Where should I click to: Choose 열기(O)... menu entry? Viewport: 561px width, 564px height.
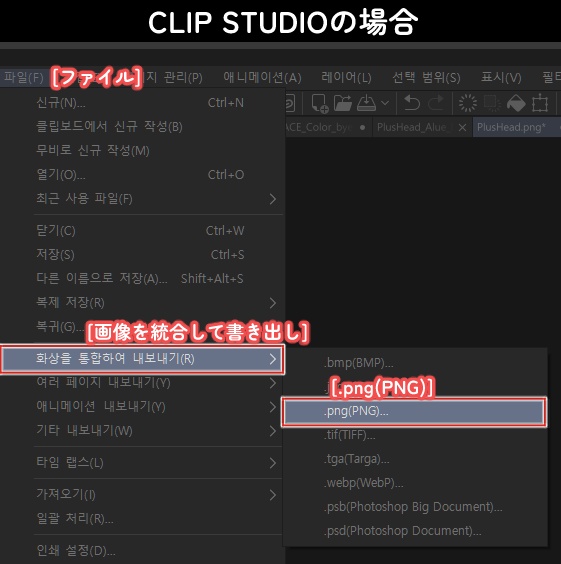tap(142, 175)
